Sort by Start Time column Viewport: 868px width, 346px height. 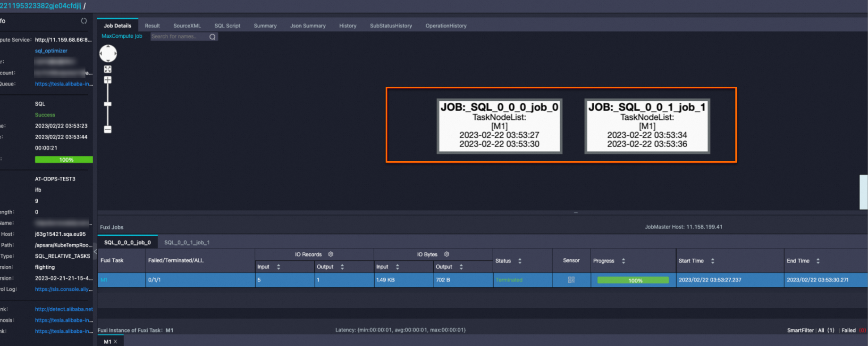(712, 261)
